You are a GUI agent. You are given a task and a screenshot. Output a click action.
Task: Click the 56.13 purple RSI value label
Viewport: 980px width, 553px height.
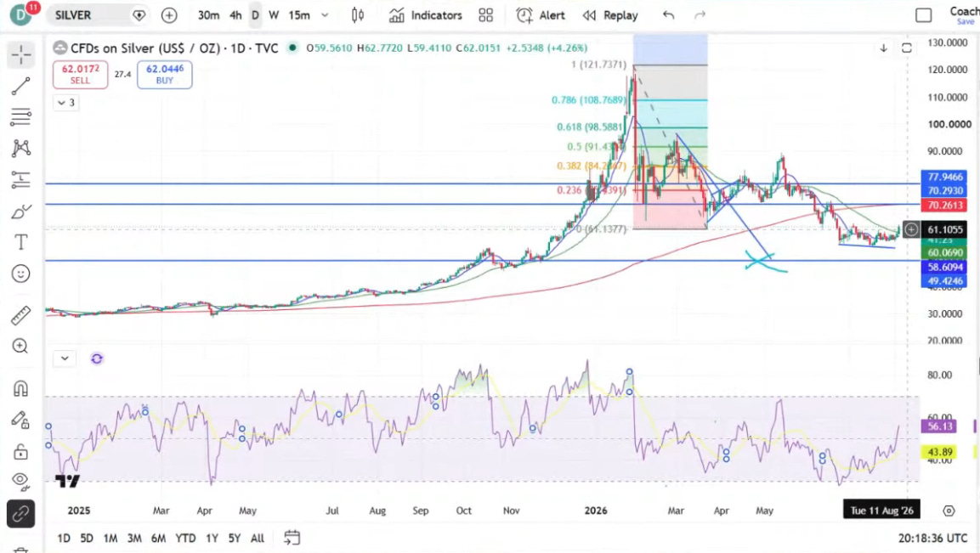click(939, 426)
